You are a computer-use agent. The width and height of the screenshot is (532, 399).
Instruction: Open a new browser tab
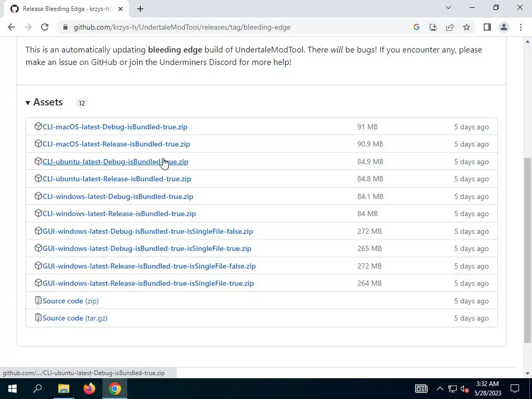point(140,9)
